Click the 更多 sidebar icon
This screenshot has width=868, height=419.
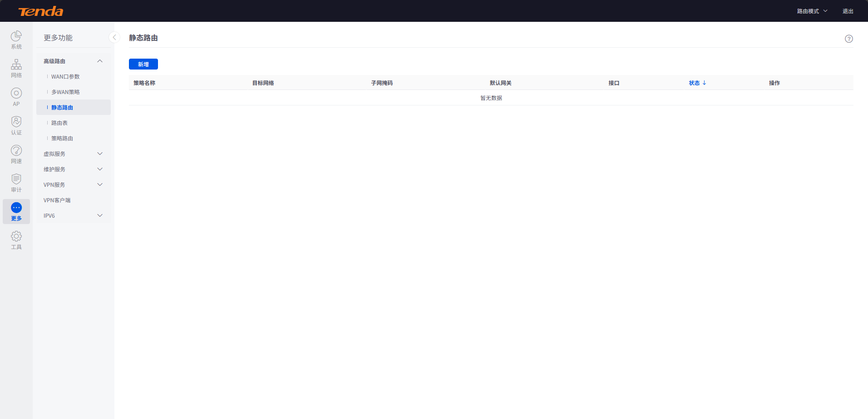click(16, 211)
